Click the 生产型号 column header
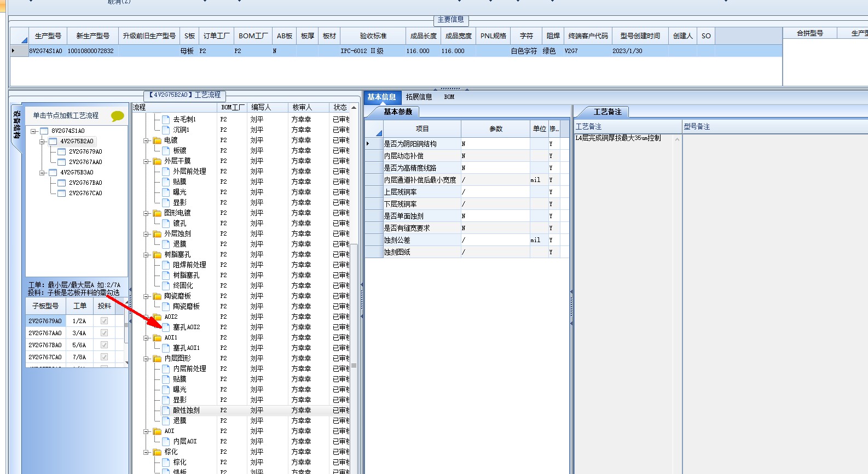Screen dimensions: 868x474 [48, 36]
